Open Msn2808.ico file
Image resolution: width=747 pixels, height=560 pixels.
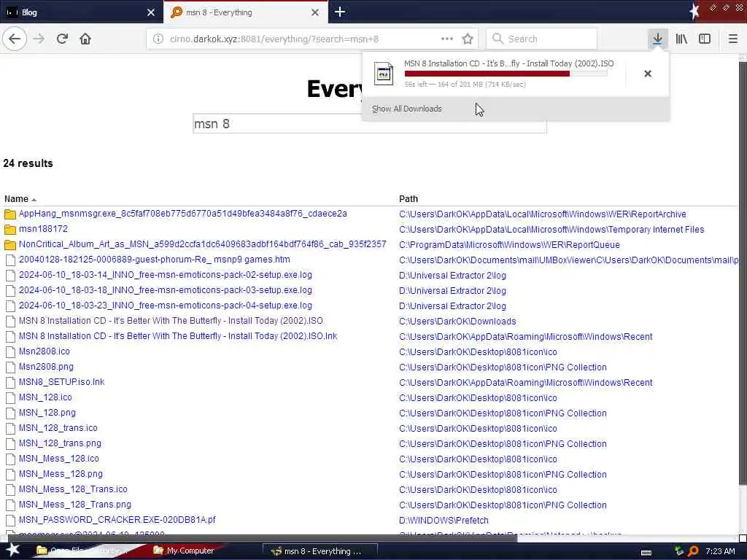pos(44,351)
